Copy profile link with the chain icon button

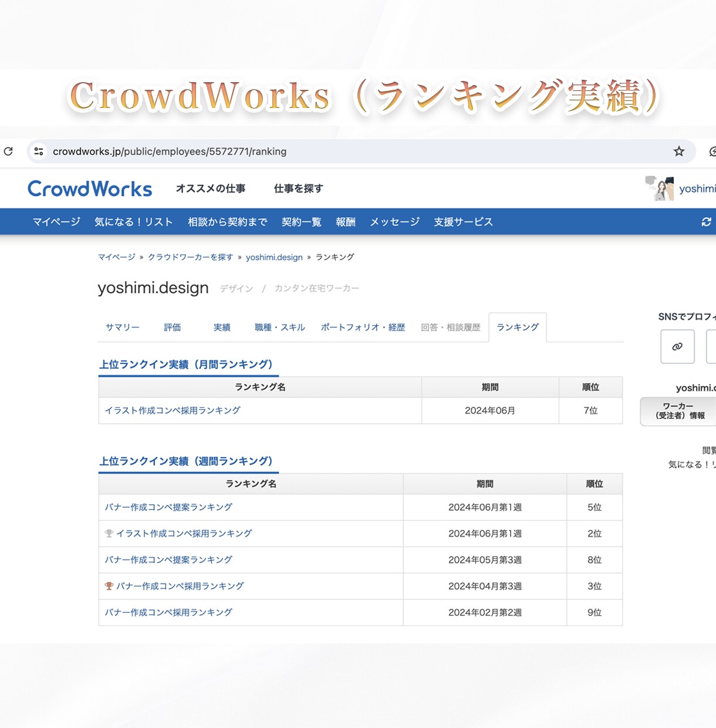[677, 346]
